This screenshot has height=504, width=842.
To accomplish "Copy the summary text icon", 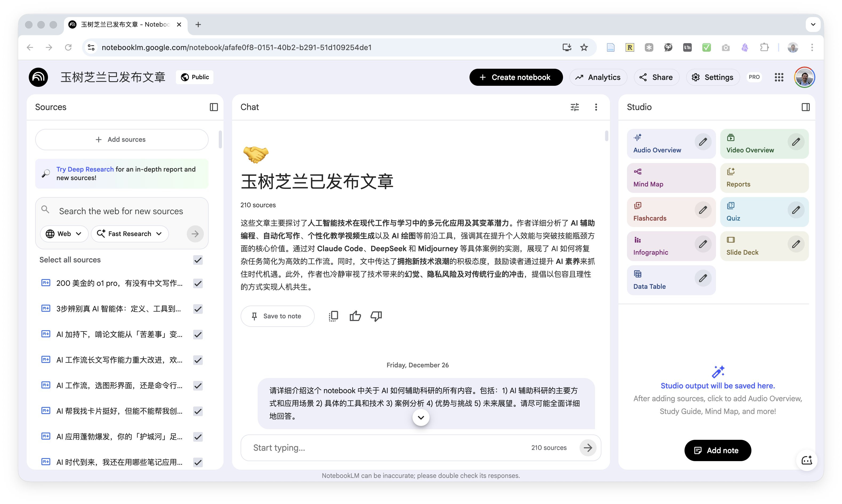I will (x=333, y=316).
